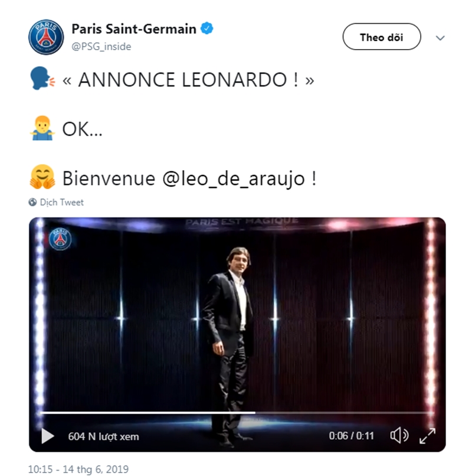Image resolution: width=472 pixels, height=476 pixels.
Task: Click the @PSG_inside handle
Action: point(101,46)
